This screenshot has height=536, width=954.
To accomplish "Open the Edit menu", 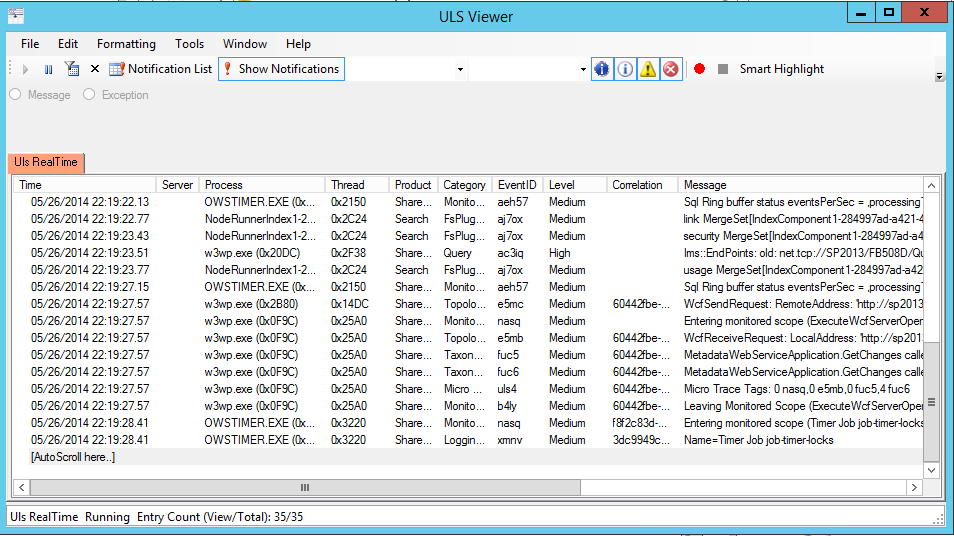I will coord(68,44).
